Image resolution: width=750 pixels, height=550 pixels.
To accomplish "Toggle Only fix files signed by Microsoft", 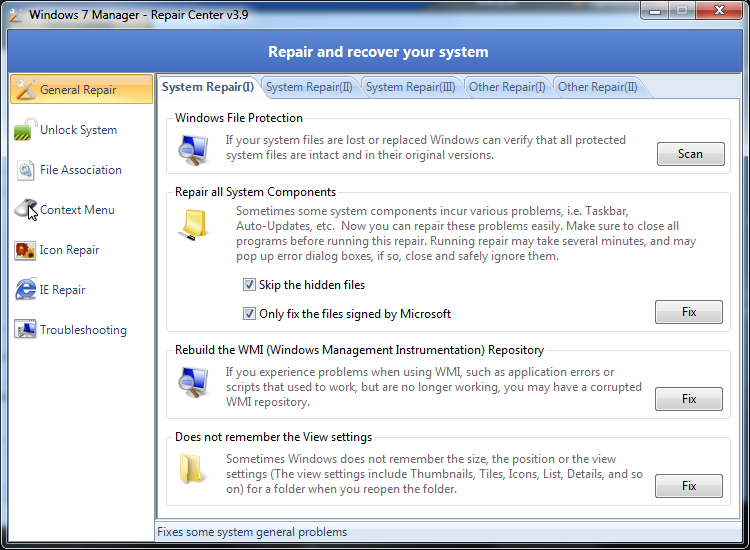I will [x=249, y=314].
